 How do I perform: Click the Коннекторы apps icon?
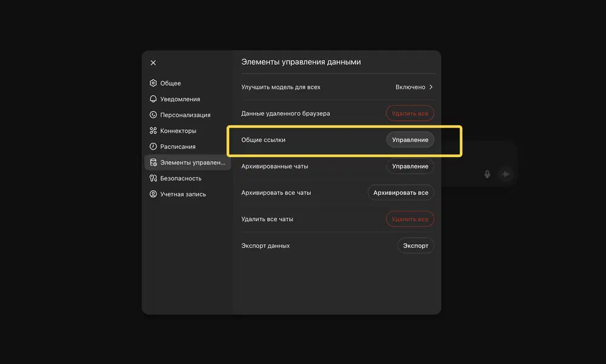[153, 131]
